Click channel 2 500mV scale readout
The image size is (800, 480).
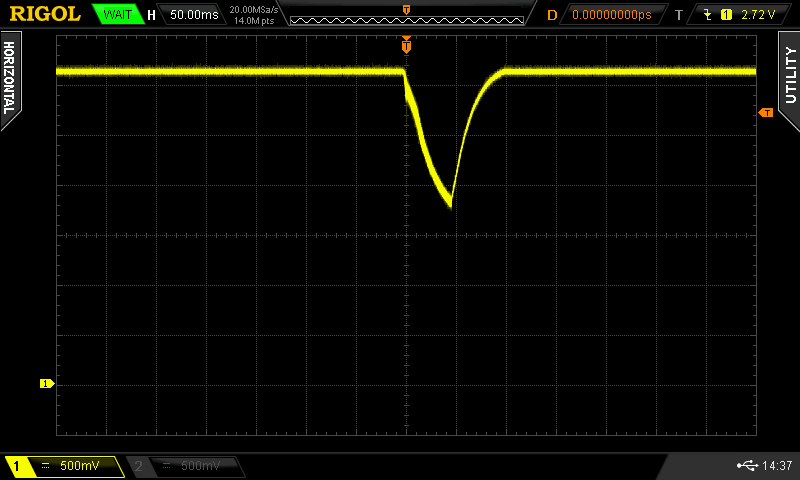201,465
